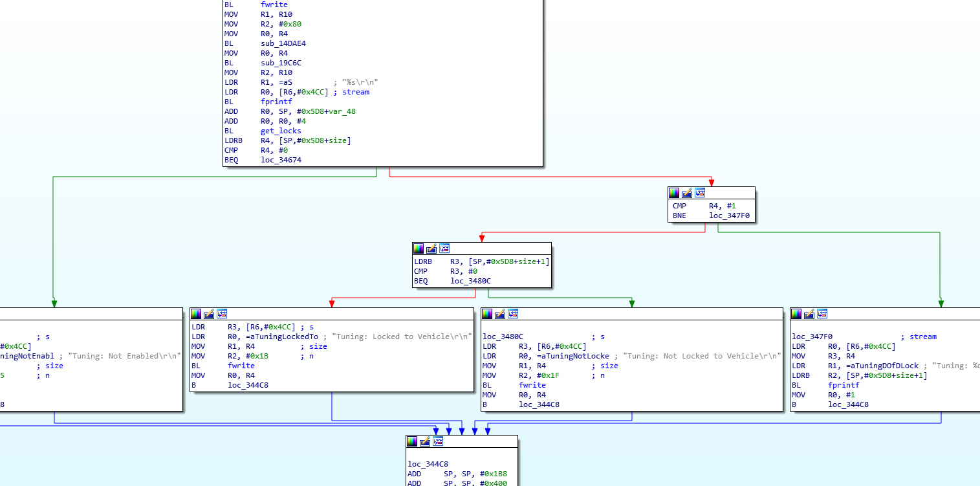Click the pencil icon on the LDRB R3 compare node
The height and width of the screenshot is (486, 980).
coord(431,249)
